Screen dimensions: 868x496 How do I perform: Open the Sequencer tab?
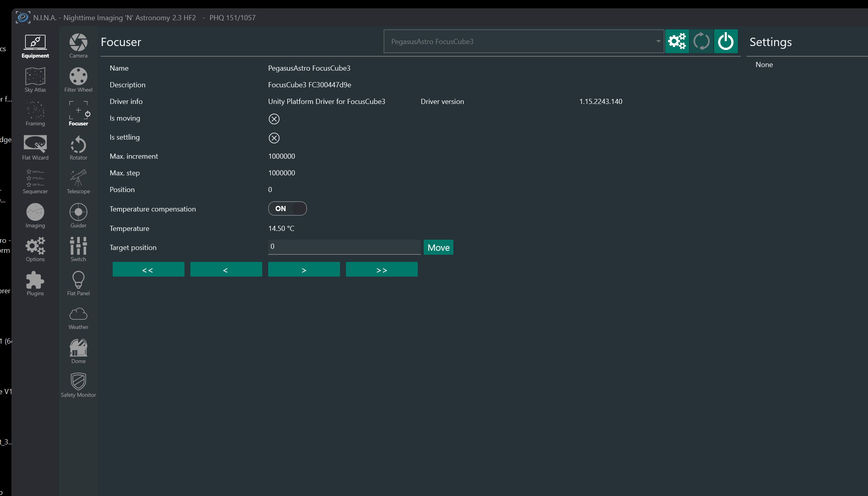tap(35, 181)
